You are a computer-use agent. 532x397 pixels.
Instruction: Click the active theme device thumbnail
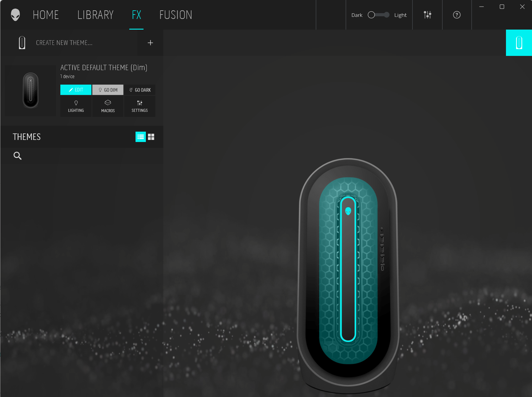30,91
